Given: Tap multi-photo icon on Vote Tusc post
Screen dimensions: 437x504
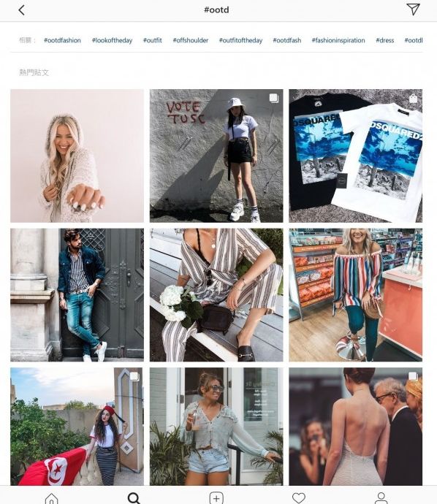Looking at the screenshot, I should [x=273, y=98].
